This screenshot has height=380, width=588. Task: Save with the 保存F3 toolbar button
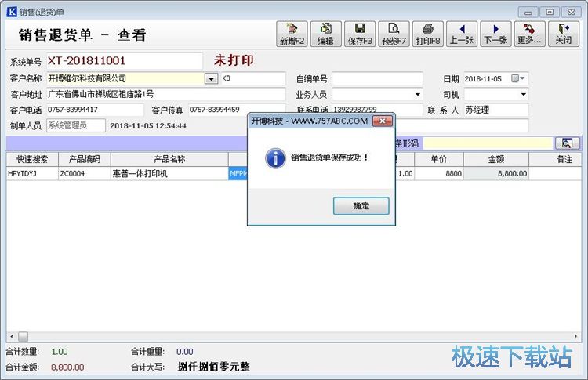(x=360, y=34)
